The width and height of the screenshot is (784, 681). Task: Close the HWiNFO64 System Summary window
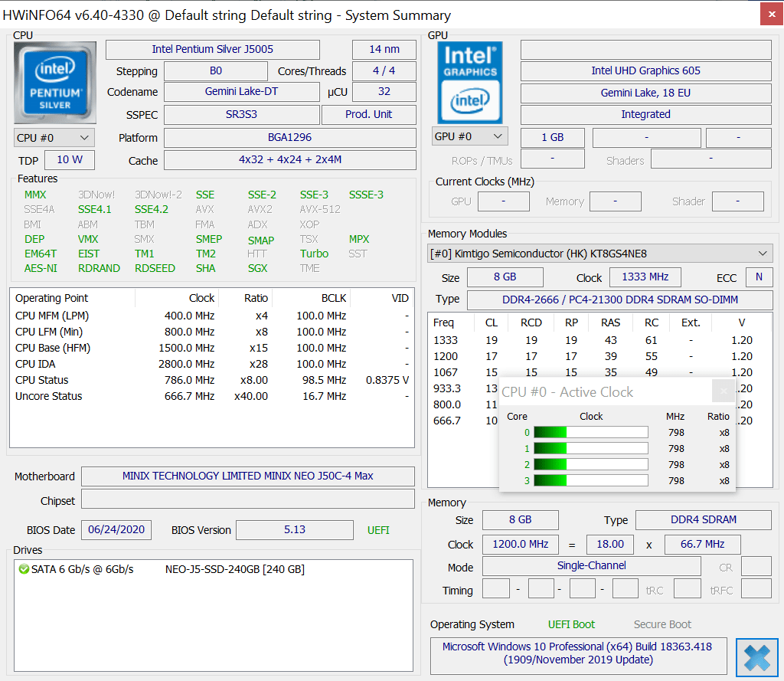[x=770, y=14]
